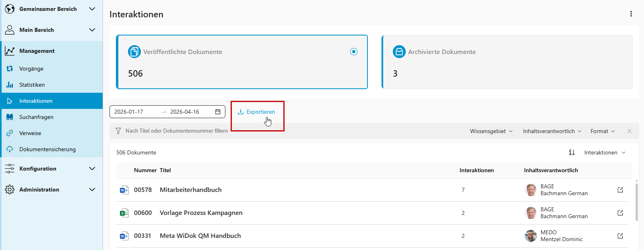Select the Archivierte Dokumente card
644x250 pixels.
coord(507,62)
